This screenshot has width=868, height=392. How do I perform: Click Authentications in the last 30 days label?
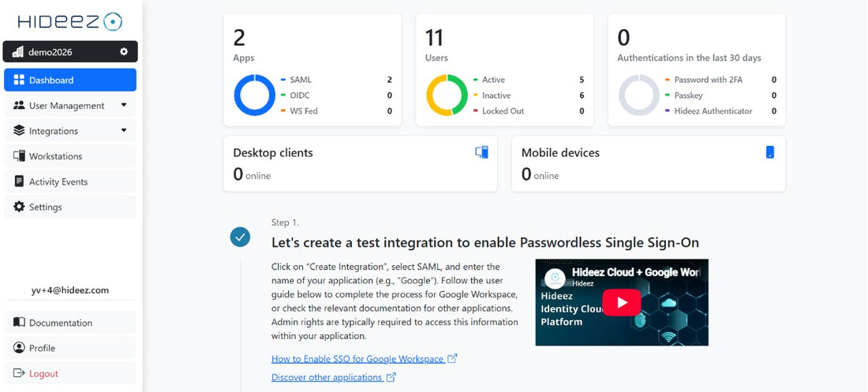click(x=689, y=58)
